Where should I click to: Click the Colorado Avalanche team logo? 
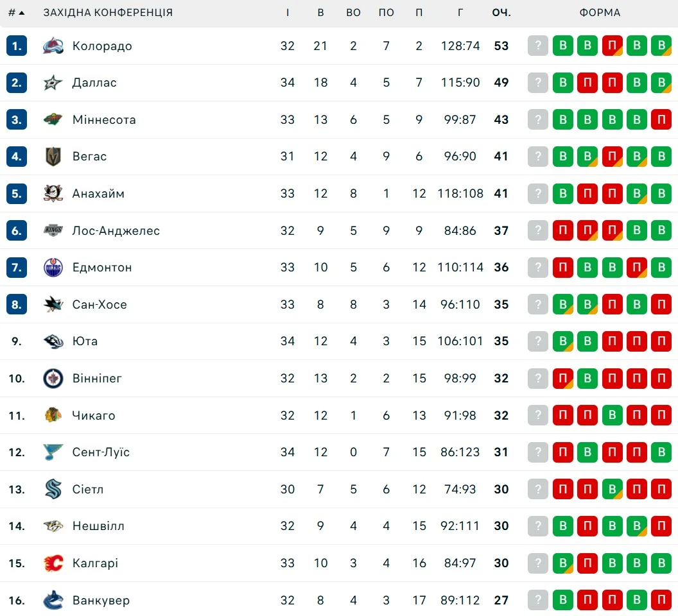tap(53, 46)
